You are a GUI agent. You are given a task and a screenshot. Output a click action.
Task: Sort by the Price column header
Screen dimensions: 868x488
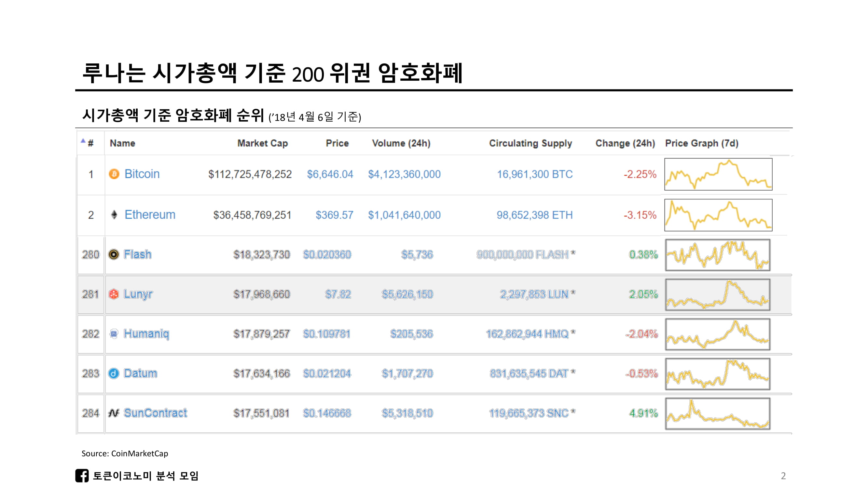(x=337, y=143)
